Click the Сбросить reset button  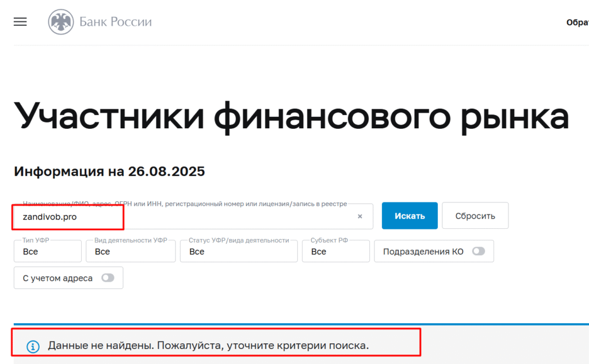point(475,216)
